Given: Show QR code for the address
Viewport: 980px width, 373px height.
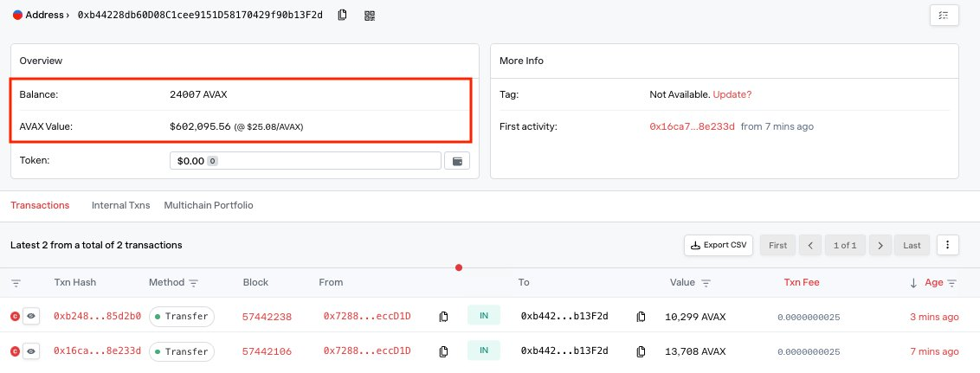Looking at the screenshot, I should [370, 16].
